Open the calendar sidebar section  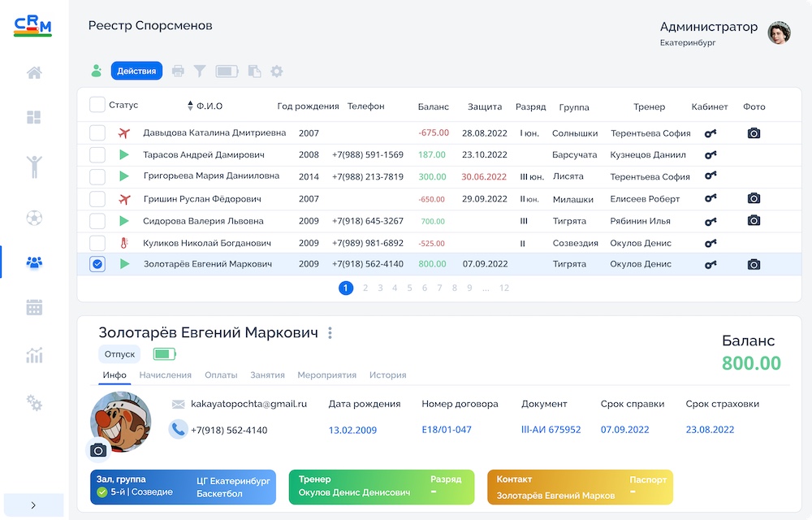[x=34, y=308]
